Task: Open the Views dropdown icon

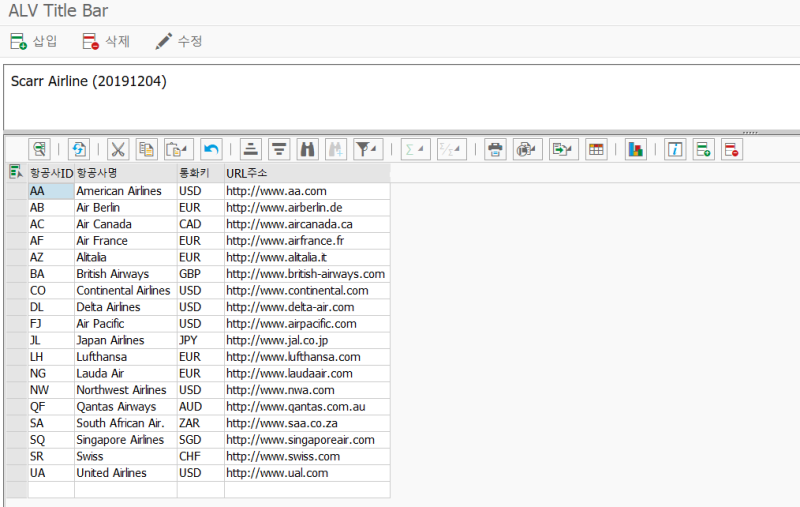Action: pos(528,149)
